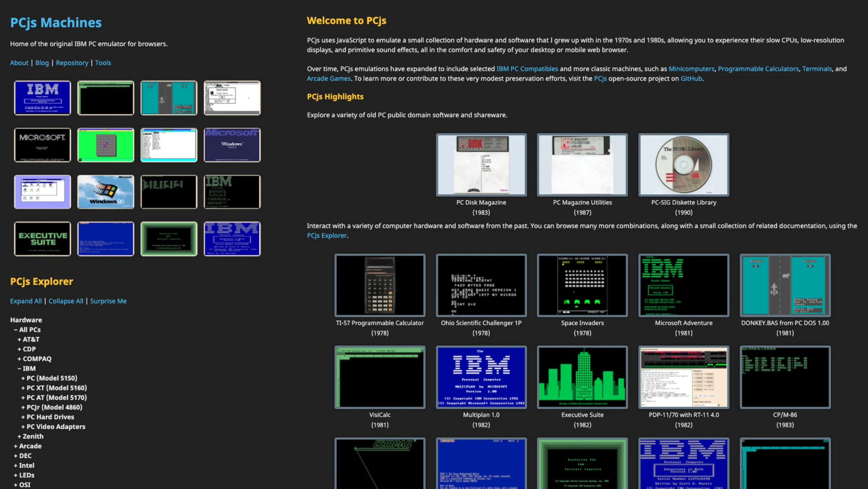Open the PDP-11/70 with RT-11 4.0 thumbnail
Image resolution: width=868 pixels, height=489 pixels.
pos(684,377)
